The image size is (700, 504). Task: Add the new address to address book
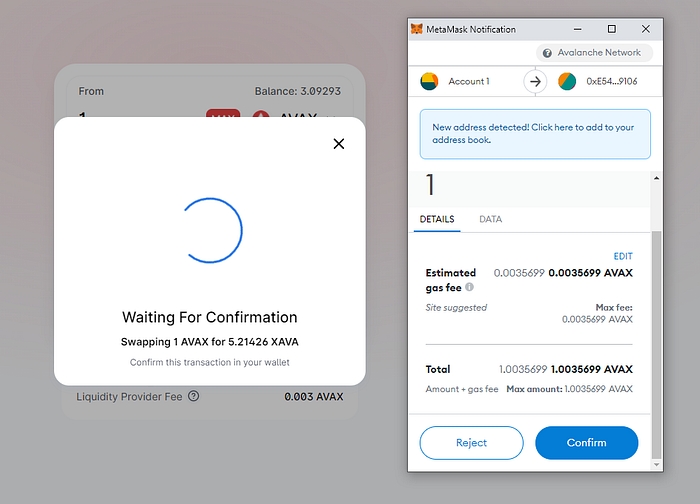tap(534, 134)
